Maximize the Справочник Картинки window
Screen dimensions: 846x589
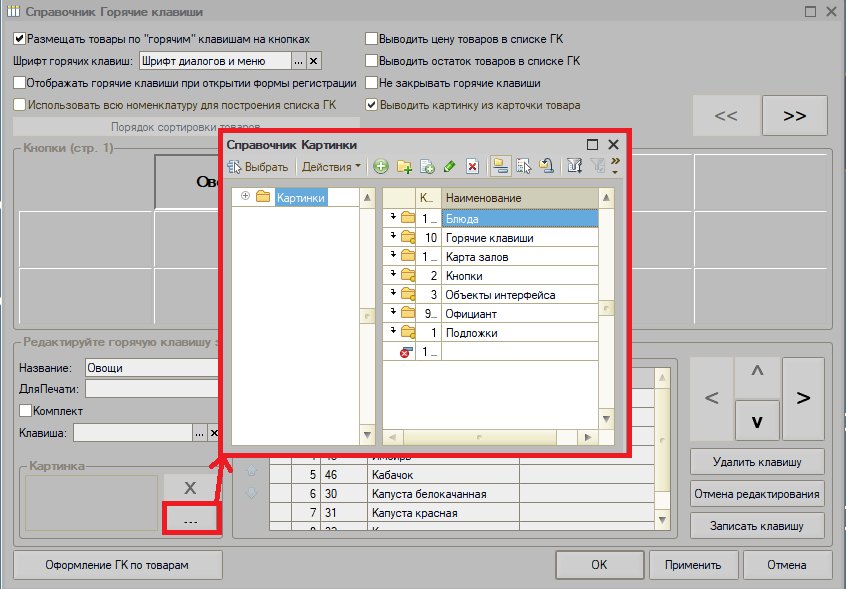click(592, 145)
